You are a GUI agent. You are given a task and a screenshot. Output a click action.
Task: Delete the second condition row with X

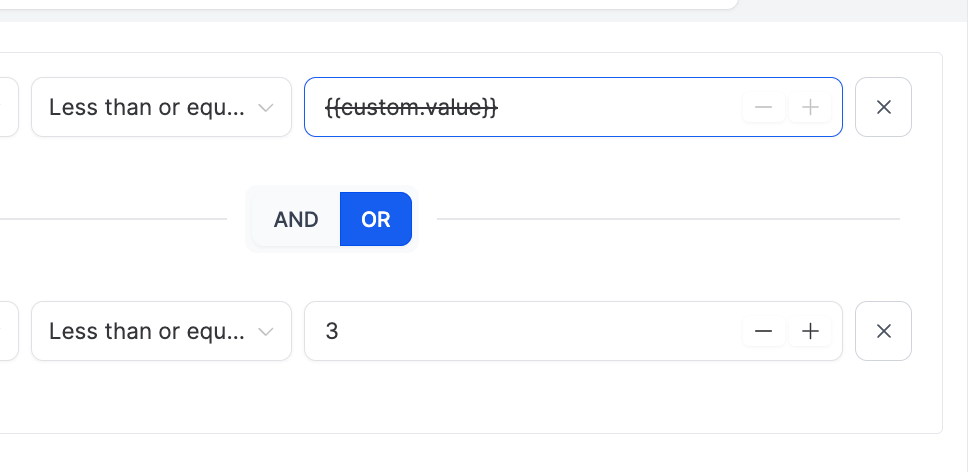coord(884,331)
